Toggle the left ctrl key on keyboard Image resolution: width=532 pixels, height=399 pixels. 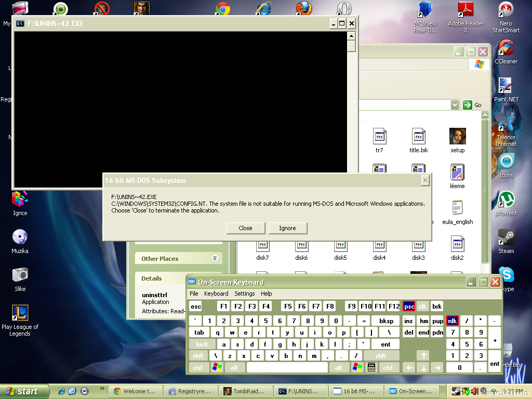(198, 367)
